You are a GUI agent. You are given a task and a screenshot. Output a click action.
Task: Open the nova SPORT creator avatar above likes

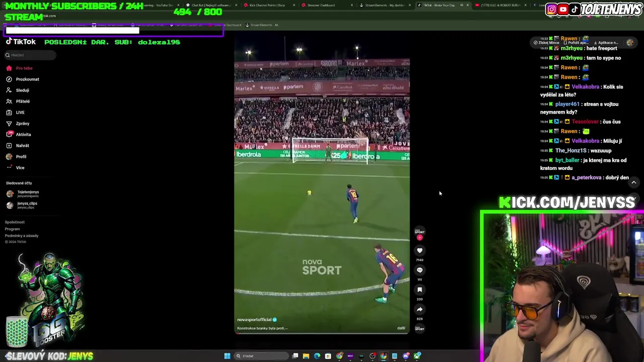420,232
